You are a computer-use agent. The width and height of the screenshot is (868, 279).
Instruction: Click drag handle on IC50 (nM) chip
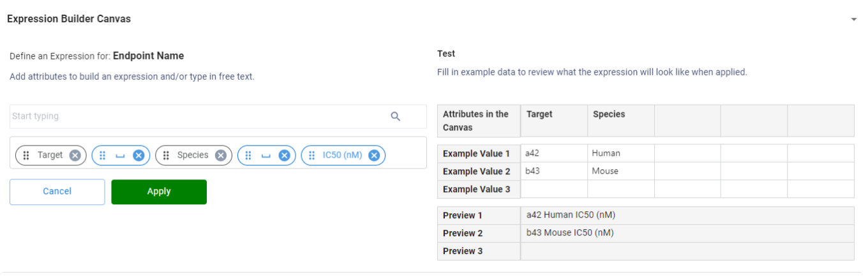pyautogui.click(x=312, y=155)
